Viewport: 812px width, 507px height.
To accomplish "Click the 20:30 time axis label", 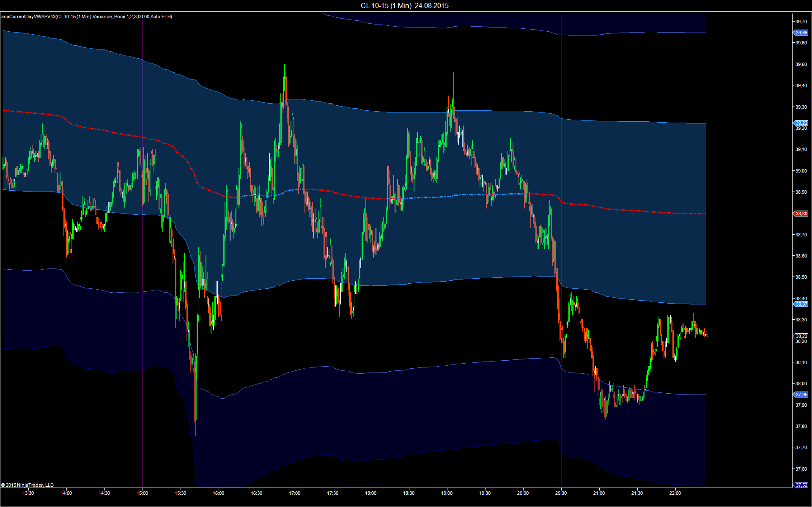I will (561, 493).
